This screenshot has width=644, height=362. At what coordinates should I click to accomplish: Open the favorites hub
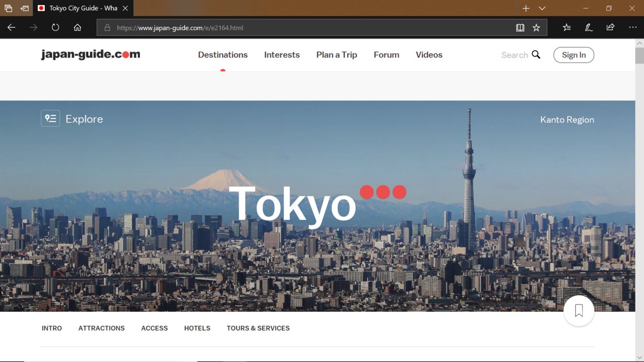pyautogui.click(x=567, y=28)
